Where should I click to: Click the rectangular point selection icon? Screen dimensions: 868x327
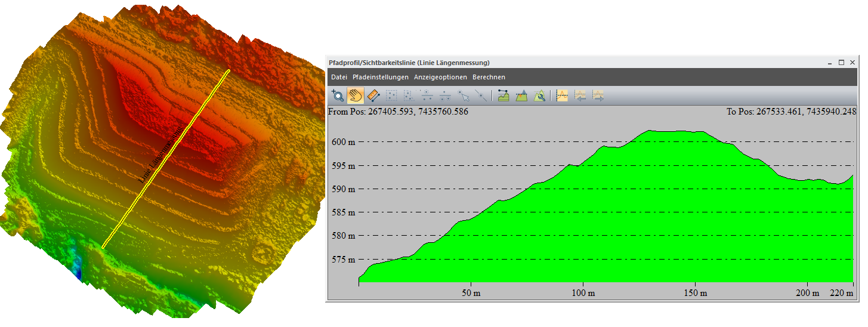coord(391,95)
